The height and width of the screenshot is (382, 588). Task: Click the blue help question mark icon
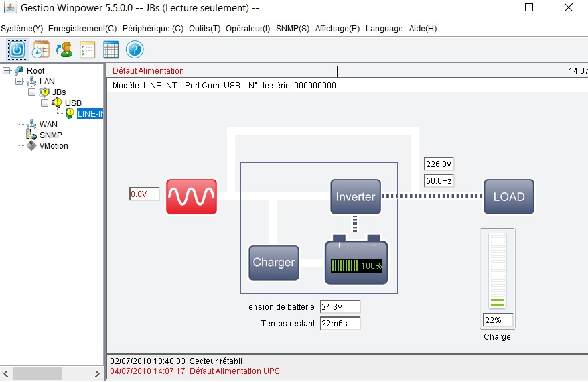coord(135,49)
